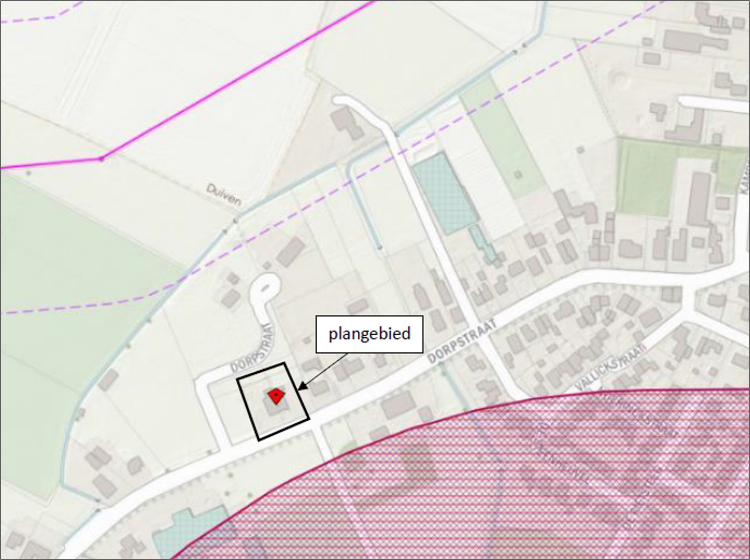The height and width of the screenshot is (560, 750).
Task: Click the Duiven place name label
Action: [224, 194]
